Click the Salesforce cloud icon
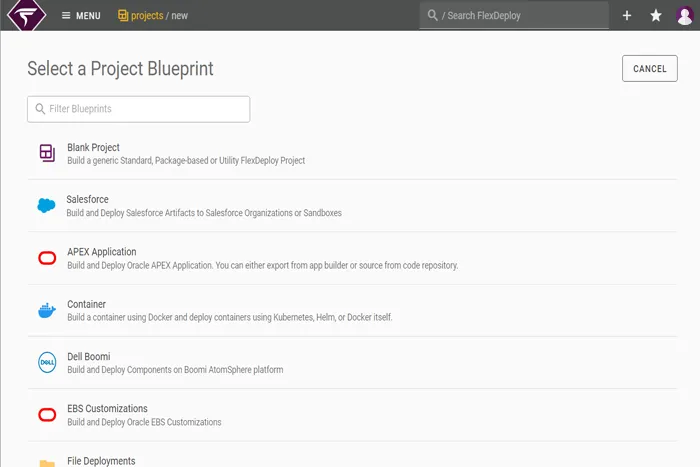This screenshot has height=467, width=700. tap(46, 205)
